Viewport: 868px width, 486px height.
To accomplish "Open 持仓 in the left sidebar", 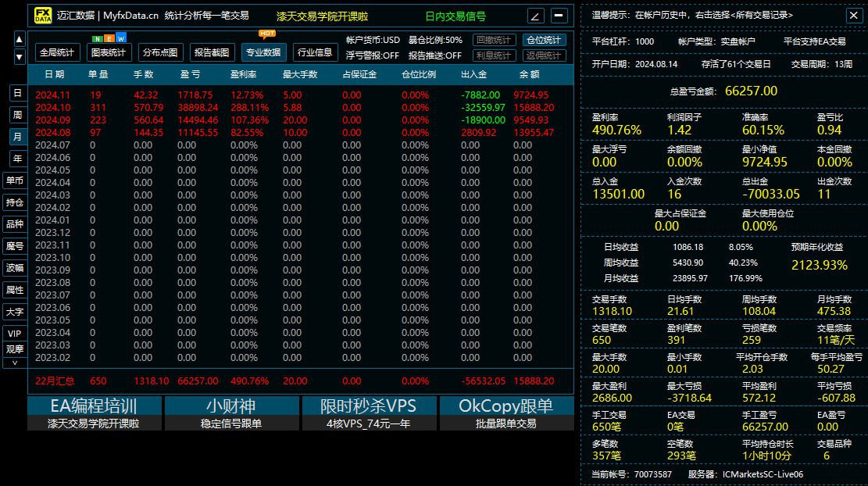I will point(15,202).
